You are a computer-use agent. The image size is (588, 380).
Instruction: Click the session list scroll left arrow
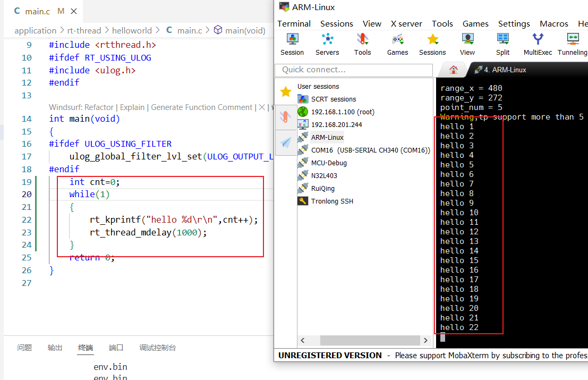[x=303, y=340]
